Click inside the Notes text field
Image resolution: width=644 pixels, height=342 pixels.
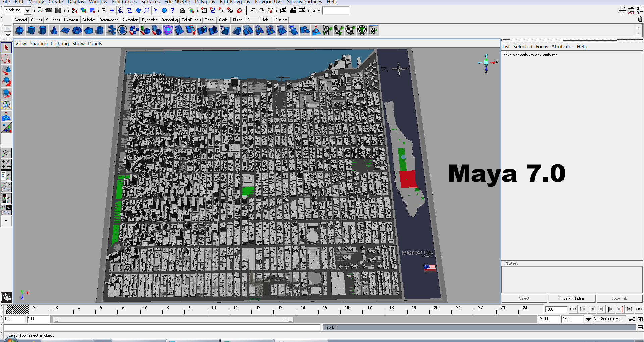570,280
